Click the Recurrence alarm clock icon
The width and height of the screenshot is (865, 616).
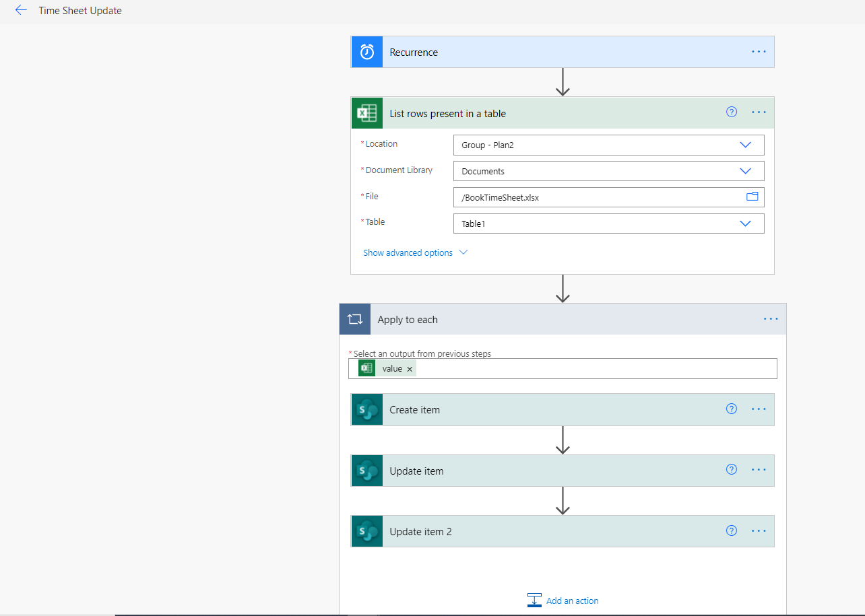tap(367, 52)
